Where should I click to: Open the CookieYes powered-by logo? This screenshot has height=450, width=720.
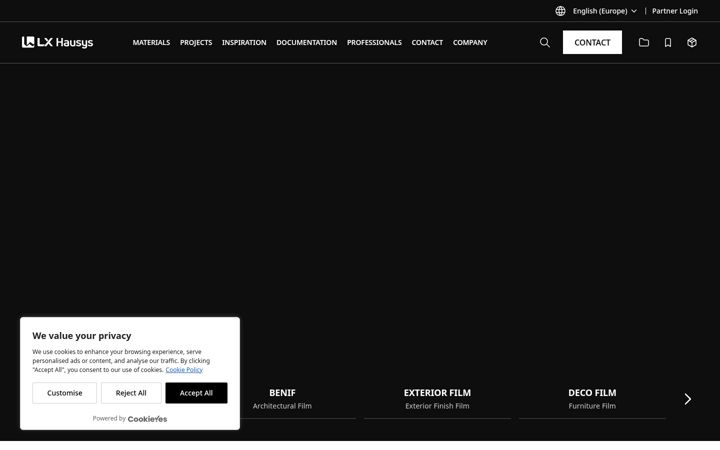[x=147, y=419]
